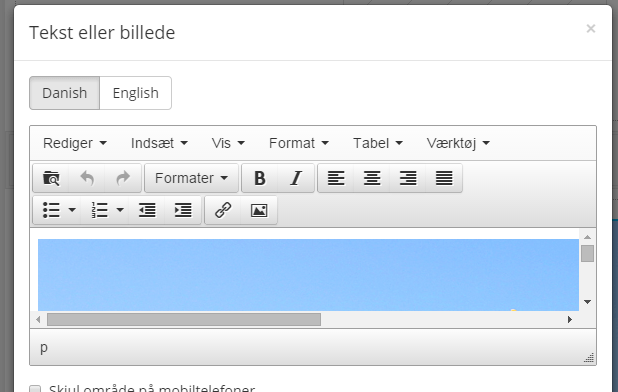Image resolution: width=618 pixels, height=392 pixels.
Task: Click the redo arrow icon
Action: [123, 178]
